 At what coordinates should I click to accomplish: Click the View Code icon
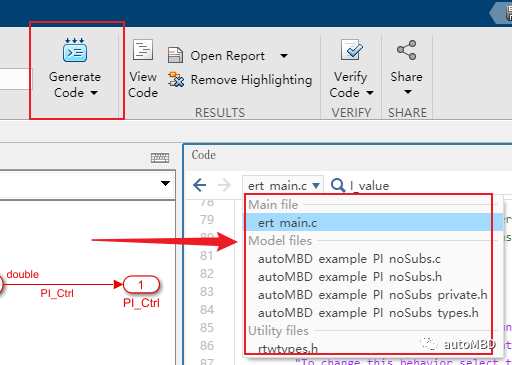[x=143, y=50]
